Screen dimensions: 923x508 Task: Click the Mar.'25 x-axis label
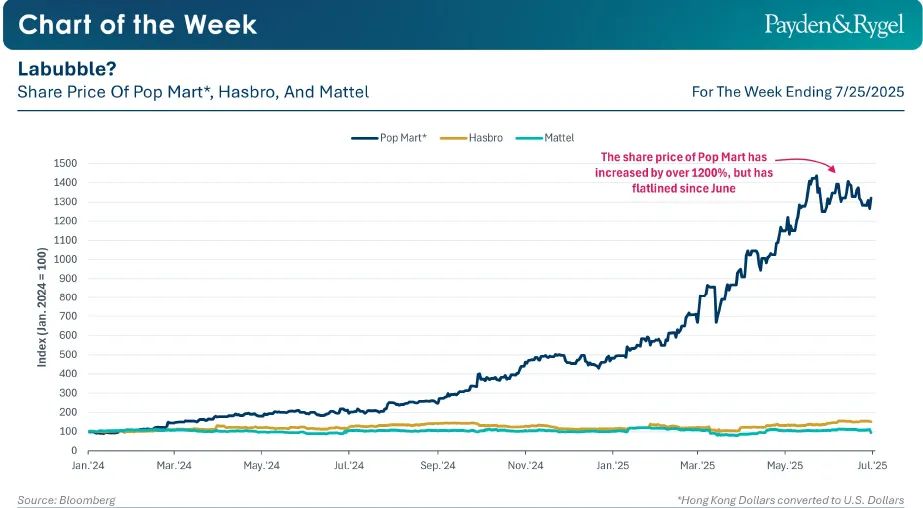click(x=698, y=466)
